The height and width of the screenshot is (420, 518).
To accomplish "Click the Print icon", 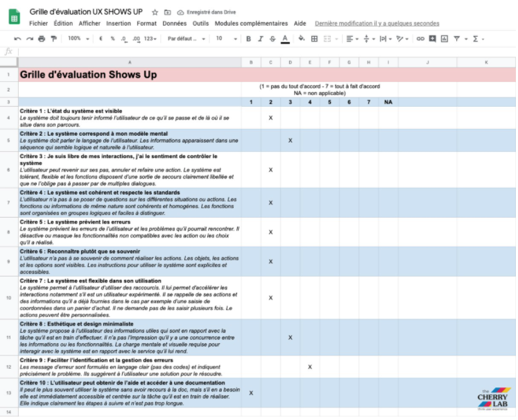I will pos(42,39).
